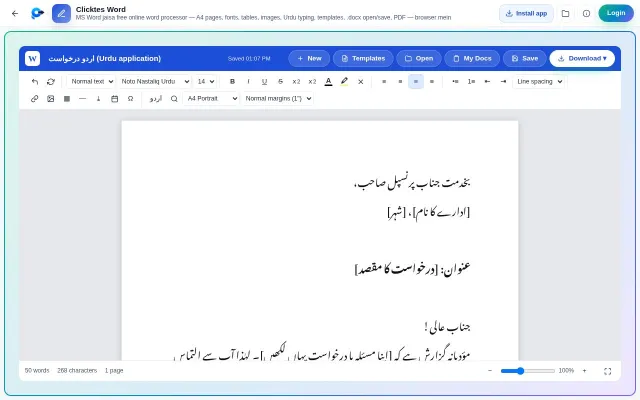Justify the paragraph text

click(432, 82)
